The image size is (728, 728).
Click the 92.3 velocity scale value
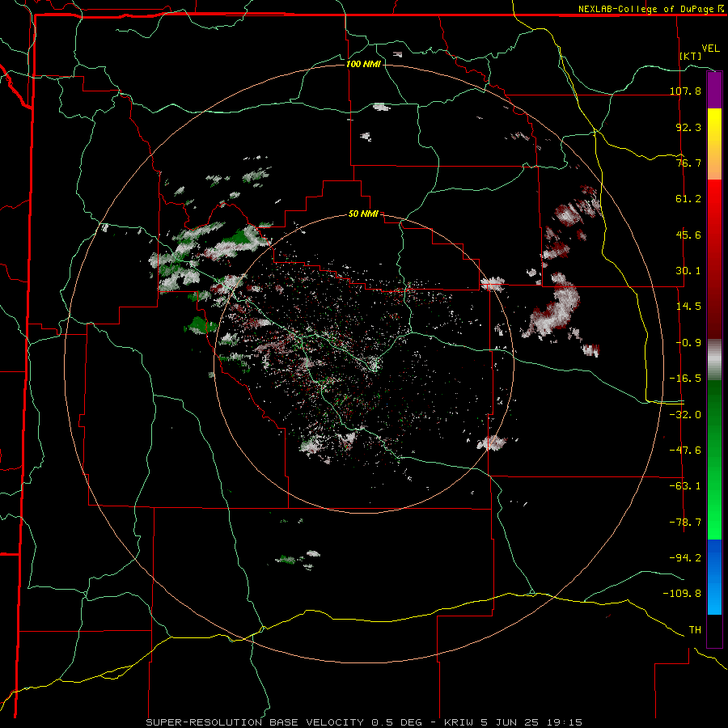pos(688,127)
